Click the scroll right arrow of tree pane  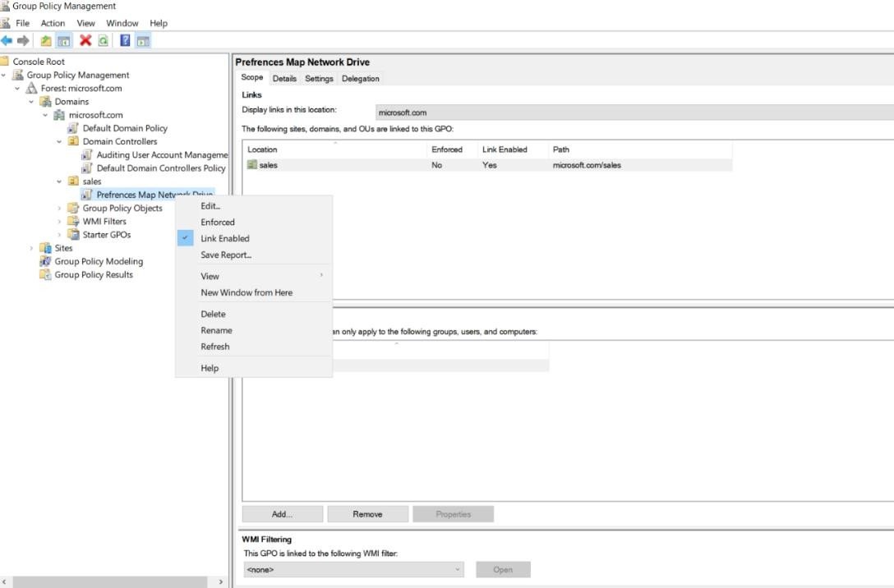tap(221, 581)
